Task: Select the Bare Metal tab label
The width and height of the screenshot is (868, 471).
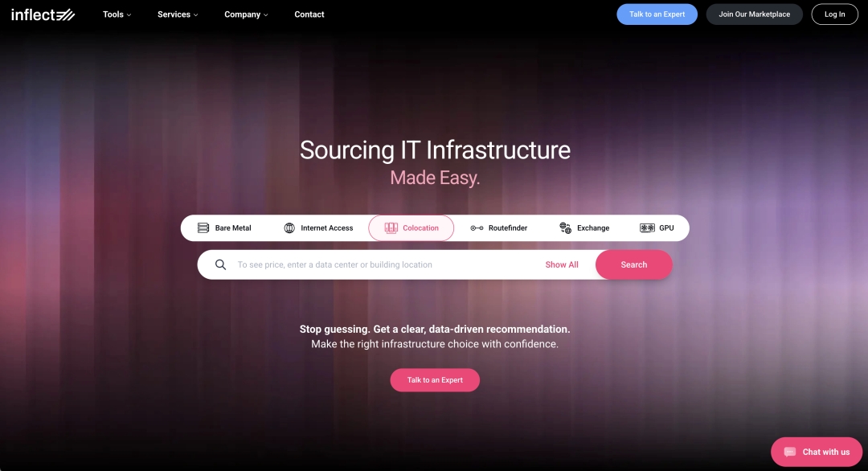Action: click(x=233, y=228)
